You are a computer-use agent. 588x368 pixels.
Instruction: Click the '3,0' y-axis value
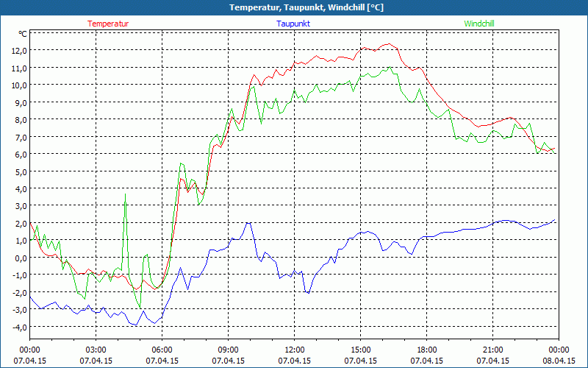(21, 207)
